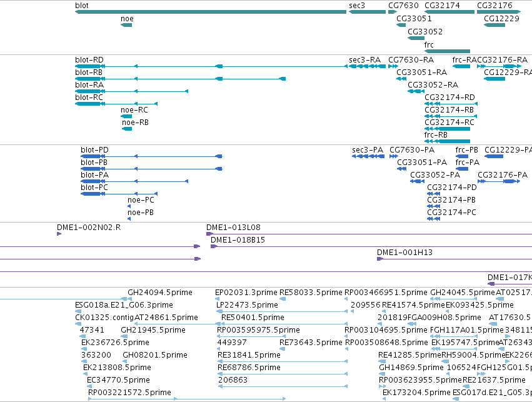The image size is (532, 402).
Task: Select the CG32174 gene bar
Action: 449,12
